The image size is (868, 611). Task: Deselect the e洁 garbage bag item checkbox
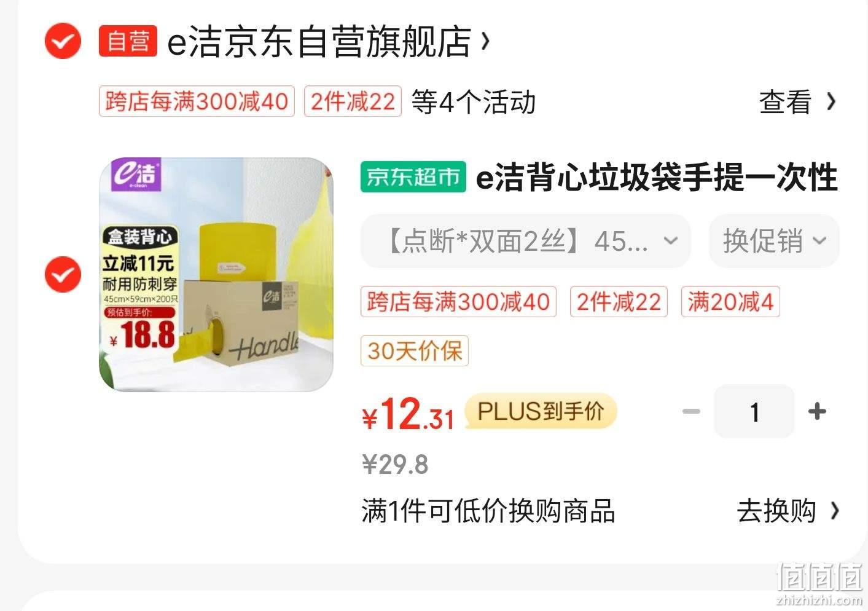point(63,274)
